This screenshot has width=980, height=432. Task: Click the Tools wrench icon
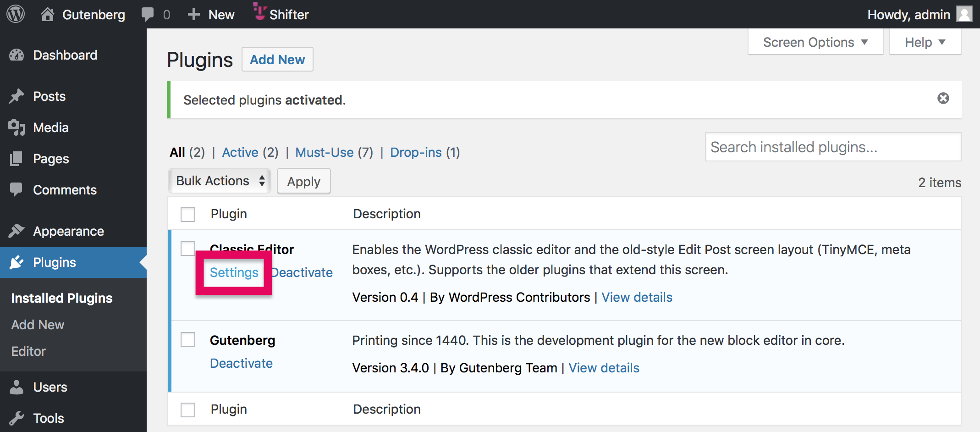point(17,418)
